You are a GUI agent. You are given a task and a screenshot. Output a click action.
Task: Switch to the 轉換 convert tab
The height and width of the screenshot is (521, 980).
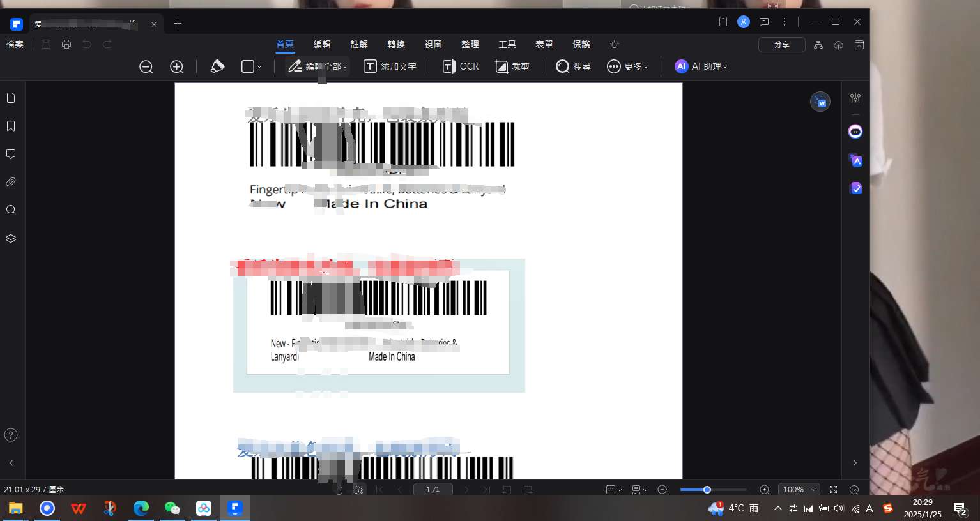396,44
